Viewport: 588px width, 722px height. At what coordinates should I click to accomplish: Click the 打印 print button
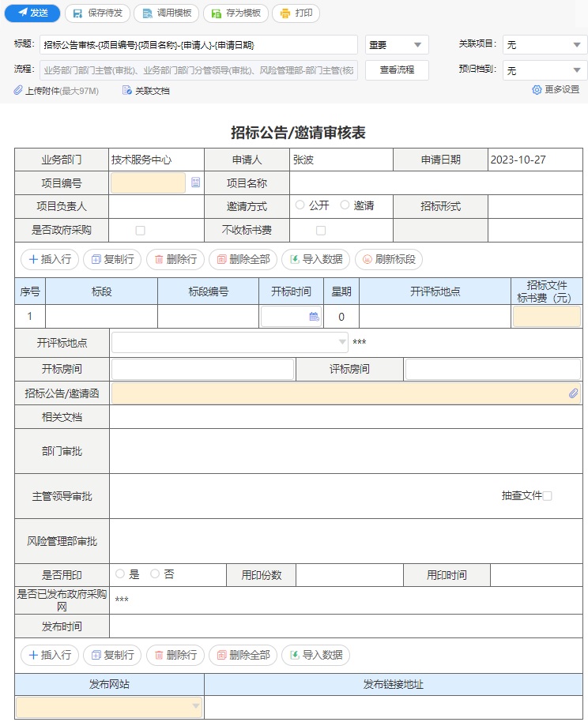[x=296, y=13]
